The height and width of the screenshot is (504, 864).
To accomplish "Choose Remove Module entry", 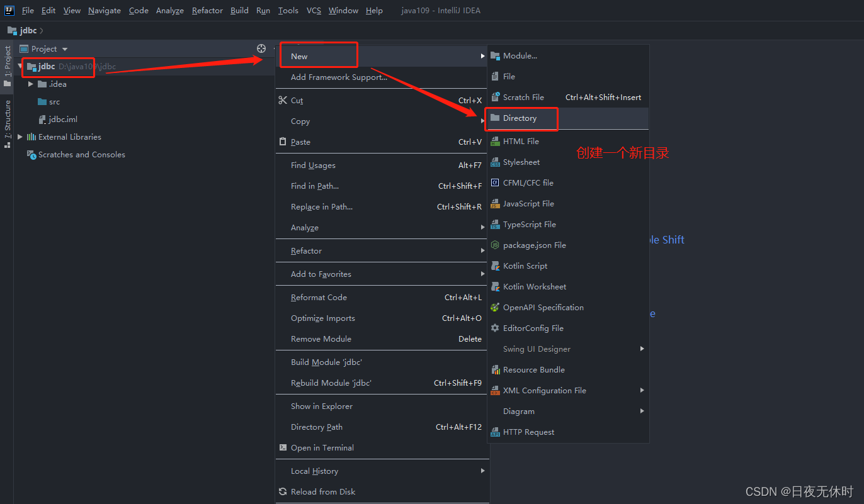I will 382,339.
